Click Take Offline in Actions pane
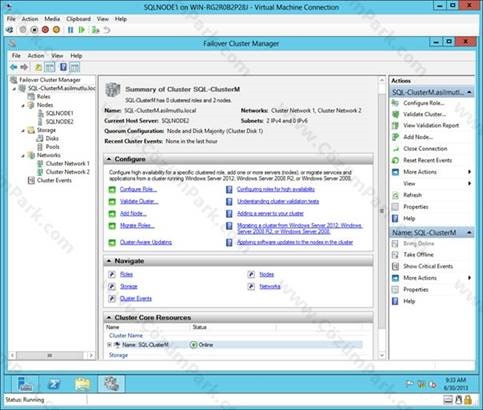483x410 pixels. 418,255
